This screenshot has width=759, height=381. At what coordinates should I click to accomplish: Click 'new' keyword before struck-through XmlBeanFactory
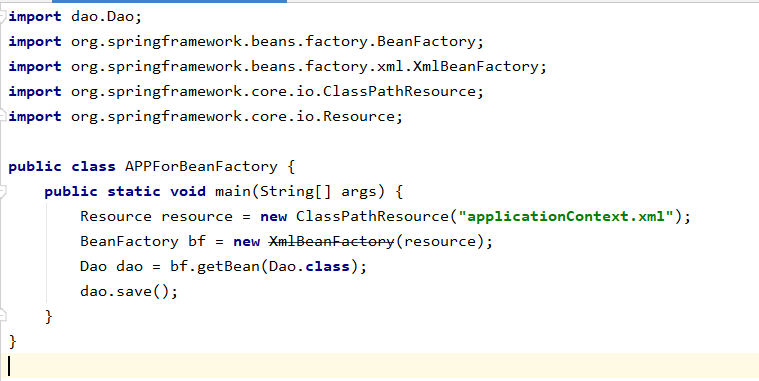click(246, 242)
